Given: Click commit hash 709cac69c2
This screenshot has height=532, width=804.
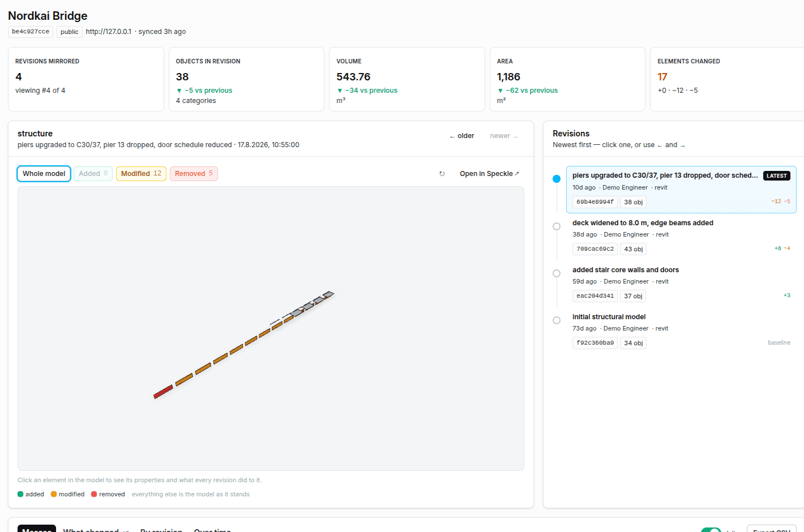Looking at the screenshot, I should (595, 249).
